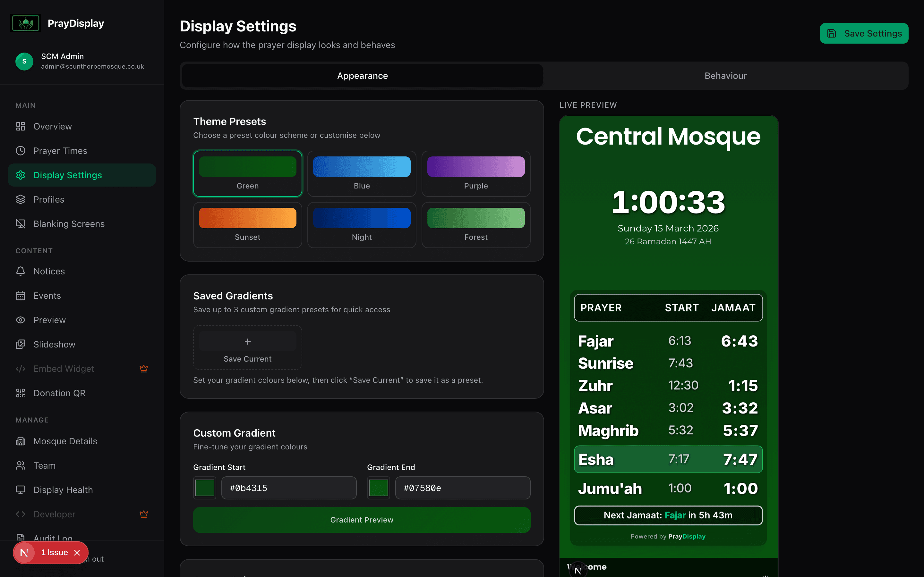
Task: Open the Display Health monitor
Action: 63,489
